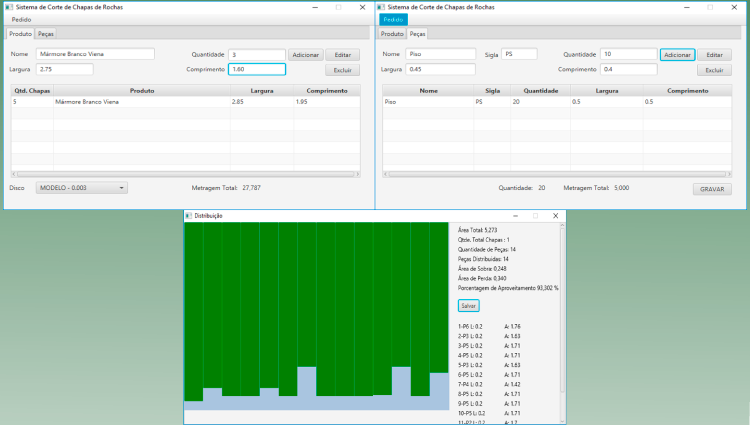Click the Nome field containing Mármore Branco Viena
Screen dimensions: 750x425
point(95,54)
